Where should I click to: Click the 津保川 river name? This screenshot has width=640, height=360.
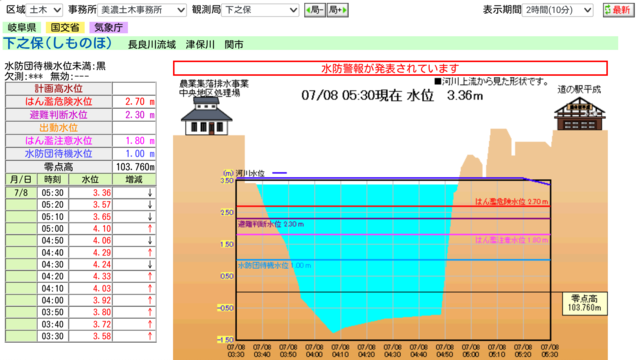(x=200, y=44)
